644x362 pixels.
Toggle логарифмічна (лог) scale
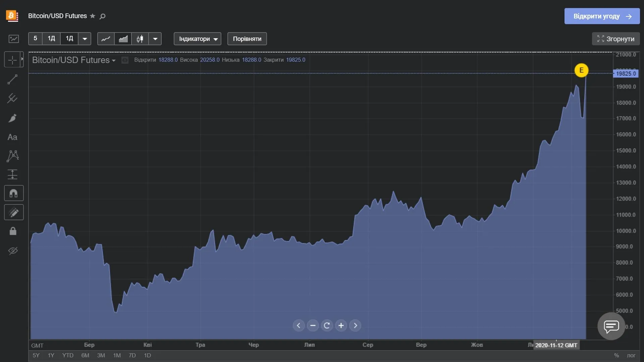[x=631, y=355]
